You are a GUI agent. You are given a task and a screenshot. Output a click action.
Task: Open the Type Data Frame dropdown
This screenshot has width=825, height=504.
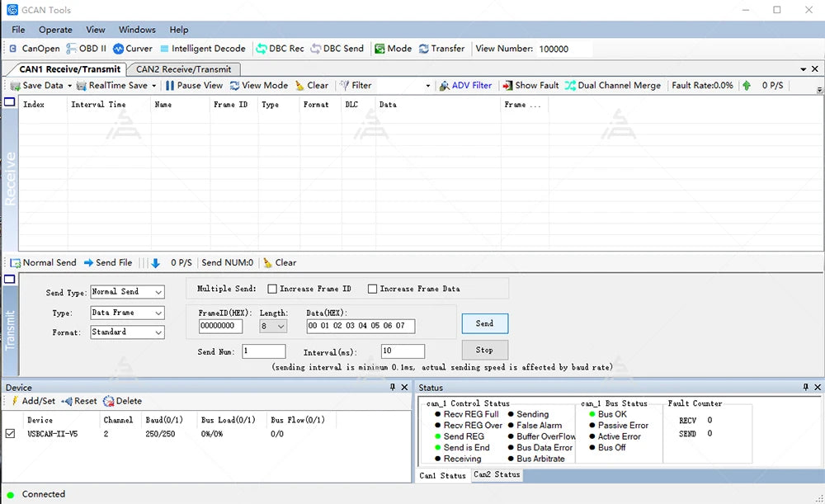pos(127,313)
